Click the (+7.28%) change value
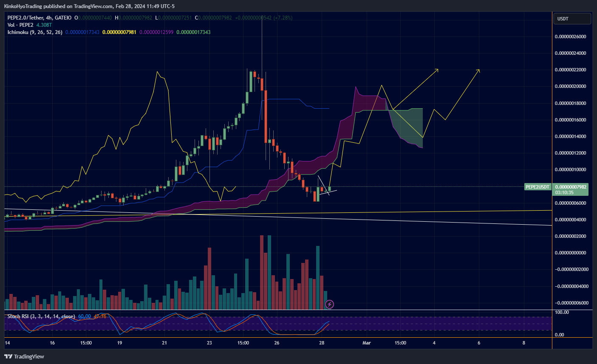The width and height of the screenshot is (597, 364). tap(283, 18)
